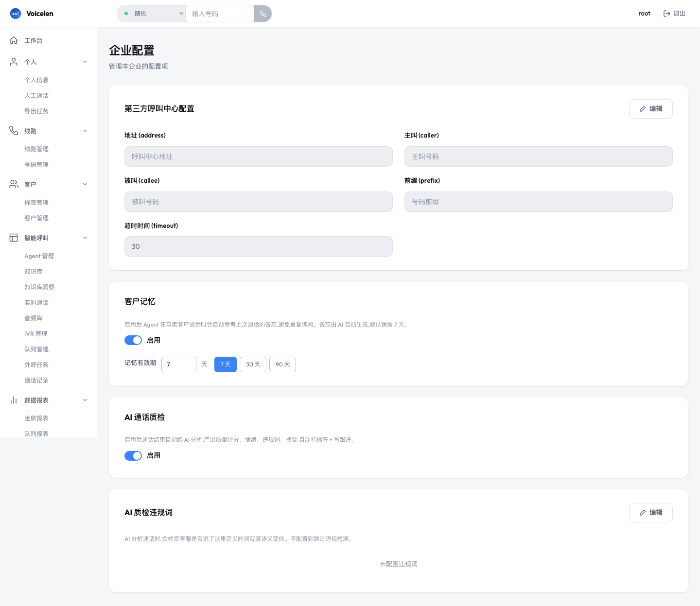700x606 pixels.
Task: Click 编辑 for AI 质检违规词
Action: tap(650, 513)
